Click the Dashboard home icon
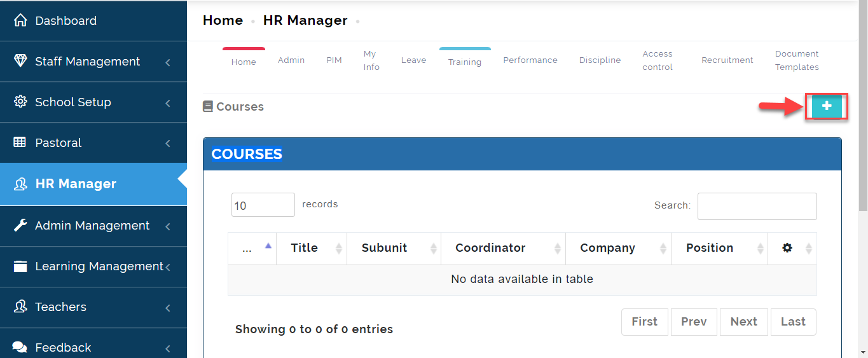 pos(20,20)
